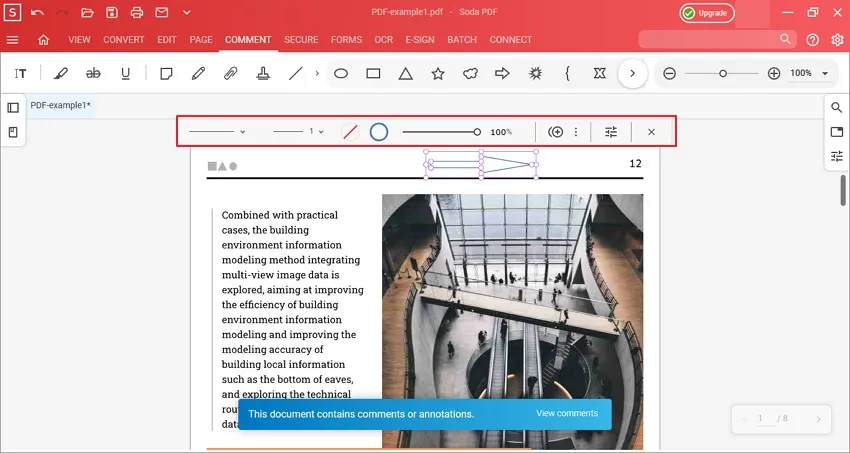This screenshot has height=453, width=850.
Task: Click the search input field in header
Action: pyautogui.click(x=717, y=39)
